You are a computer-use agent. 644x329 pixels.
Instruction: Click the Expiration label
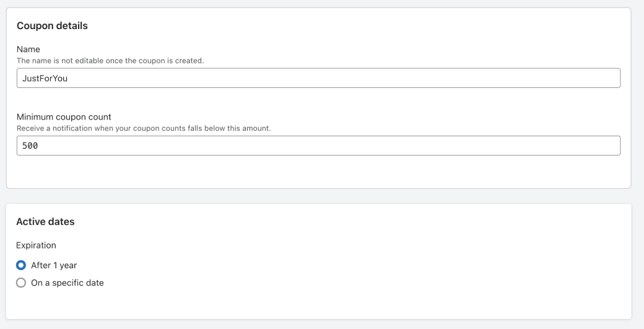pyautogui.click(x=36, y=245)
